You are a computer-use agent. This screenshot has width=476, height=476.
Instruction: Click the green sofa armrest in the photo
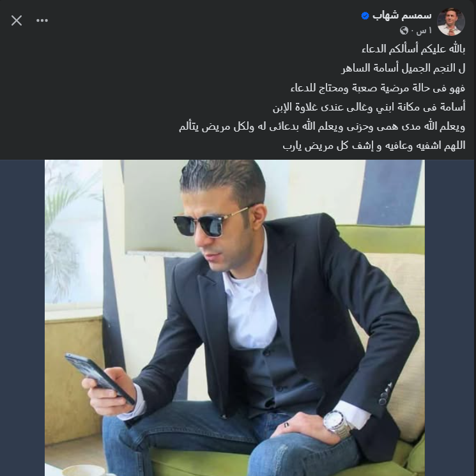[382, 239]
